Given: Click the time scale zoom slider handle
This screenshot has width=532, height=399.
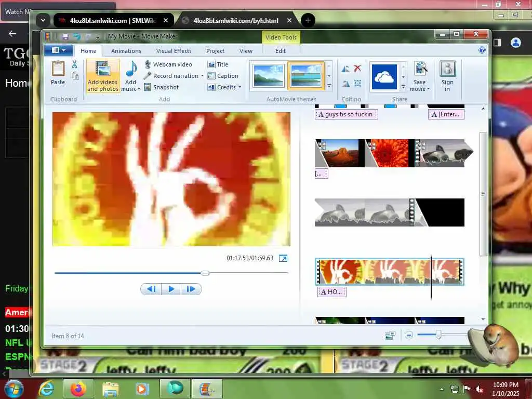Looking at the screenshot, I should click(x=438, y=335).
